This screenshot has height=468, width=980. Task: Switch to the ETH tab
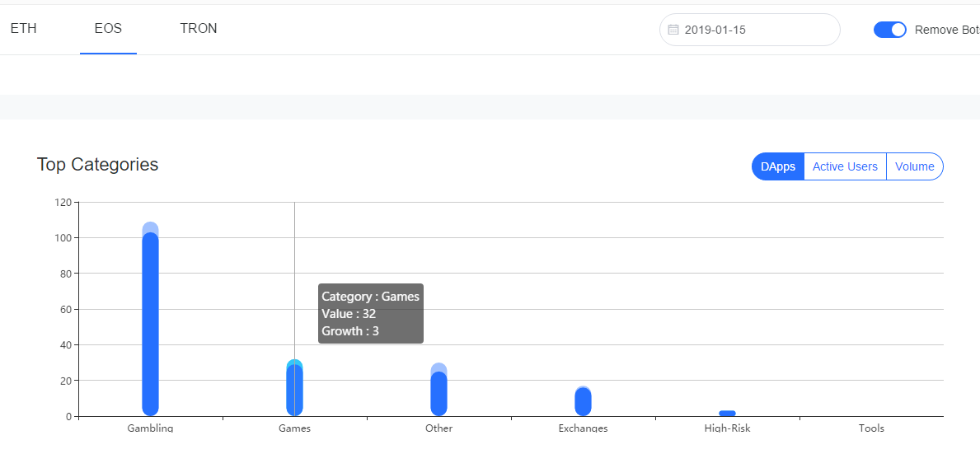pos(24,29)
